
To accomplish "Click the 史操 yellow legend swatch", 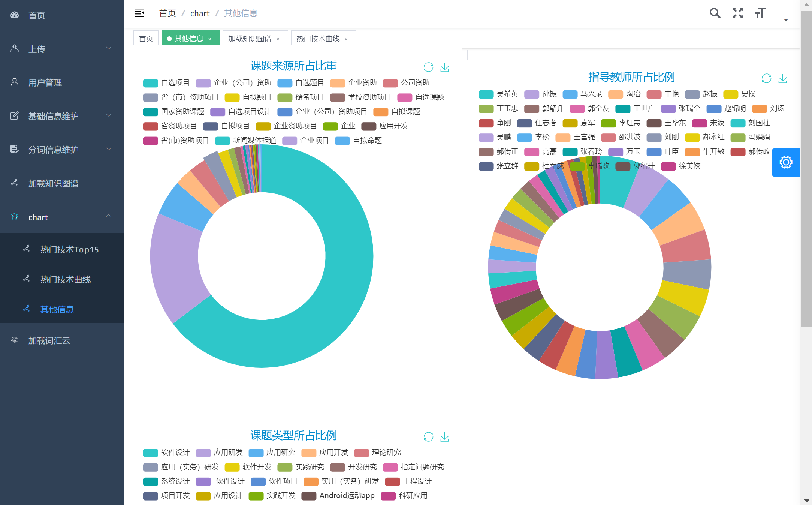I will [731, 94].
